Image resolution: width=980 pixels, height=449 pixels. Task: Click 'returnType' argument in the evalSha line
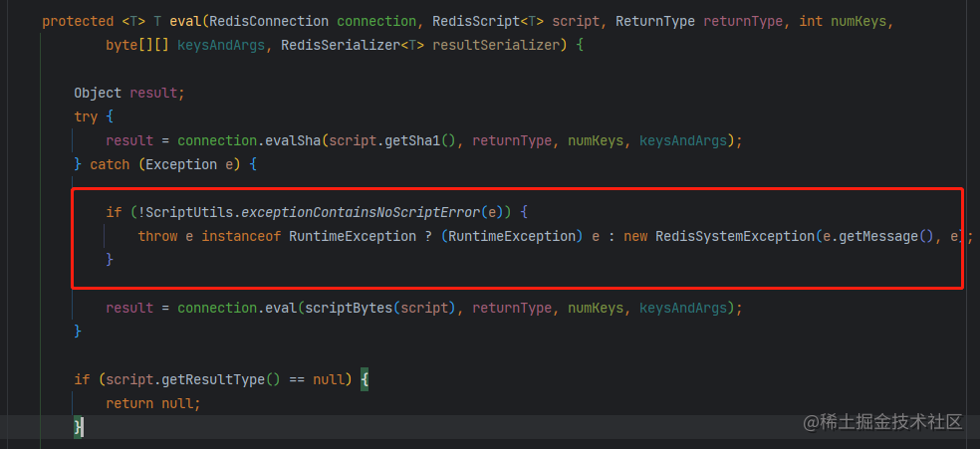click(512, 140)
